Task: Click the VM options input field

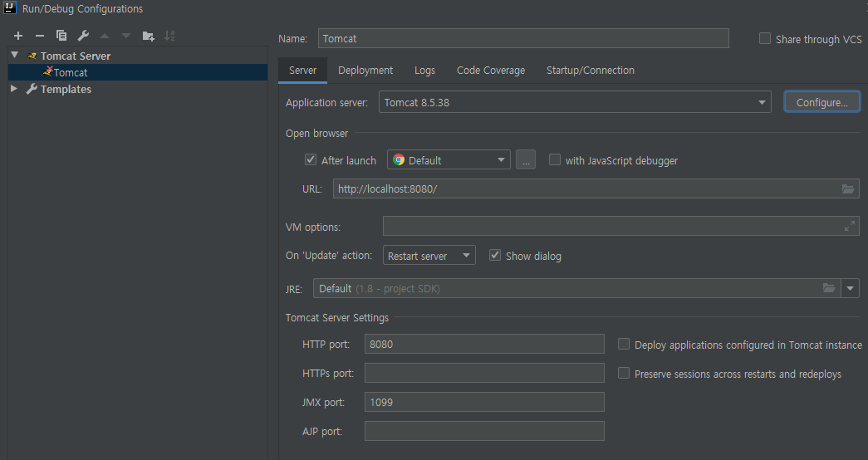Action: tap(620, 227)
